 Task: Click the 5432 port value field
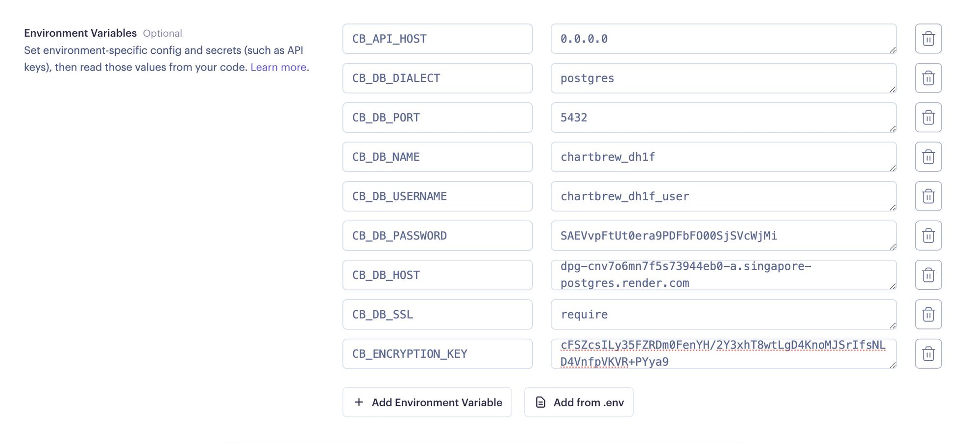pos(723,117)
